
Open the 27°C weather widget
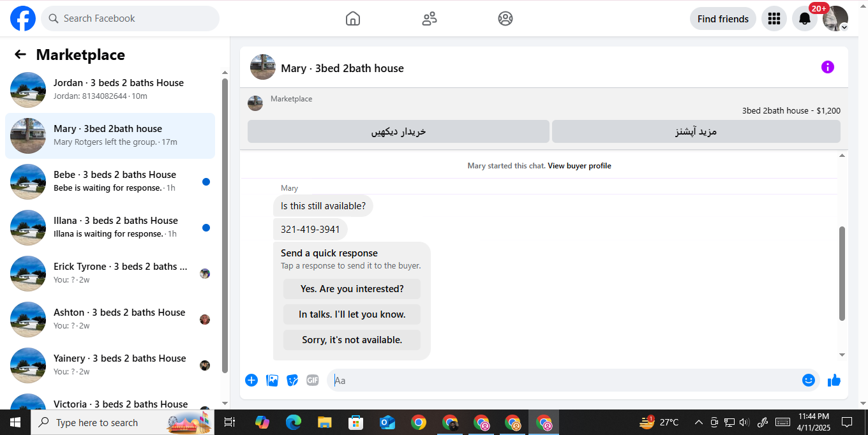(x=659, y=422)
